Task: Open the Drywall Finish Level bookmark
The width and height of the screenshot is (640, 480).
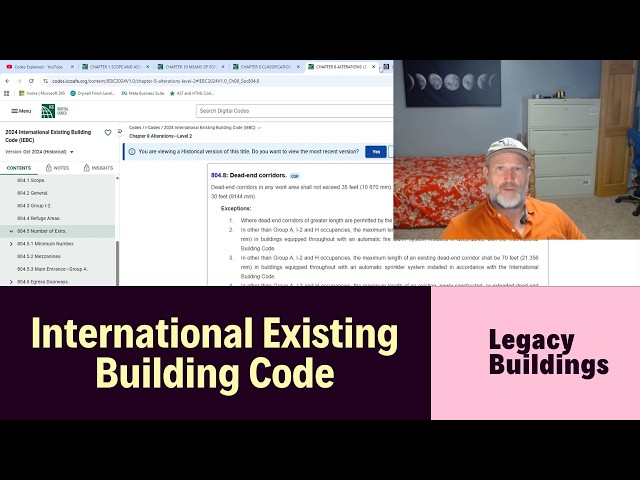Action: [93, 93]
